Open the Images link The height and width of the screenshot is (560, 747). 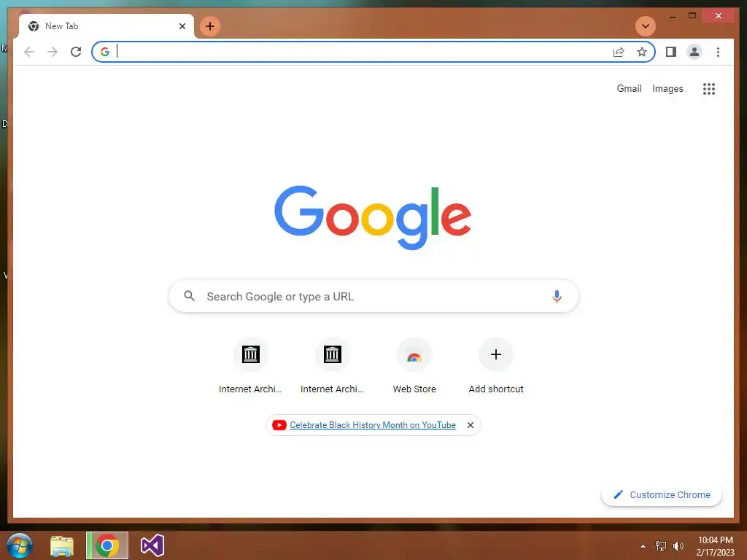click(667, 88)
